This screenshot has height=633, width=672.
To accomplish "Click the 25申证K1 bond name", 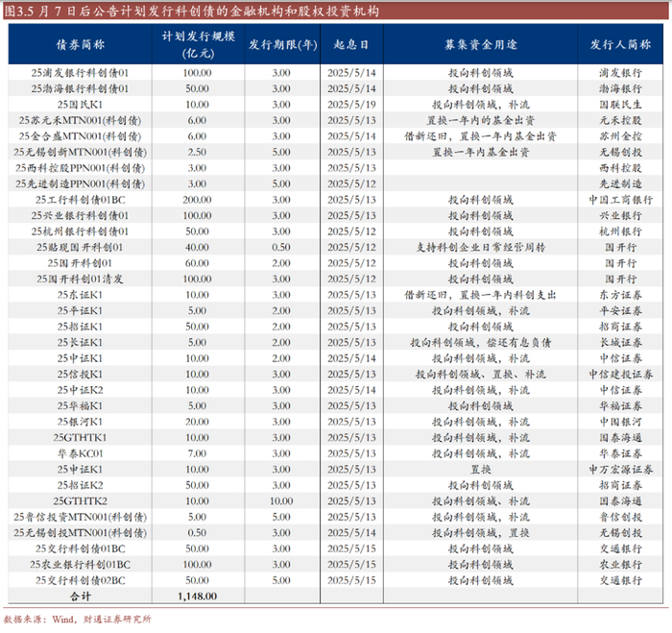I will [80, 470].
